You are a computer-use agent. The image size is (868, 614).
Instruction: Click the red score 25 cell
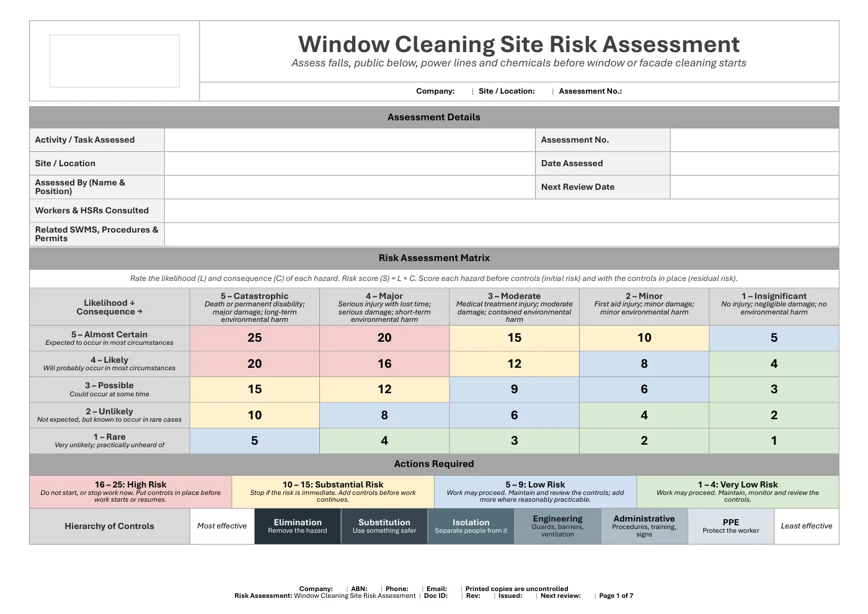pyautogui.click(x=255, y=338)
